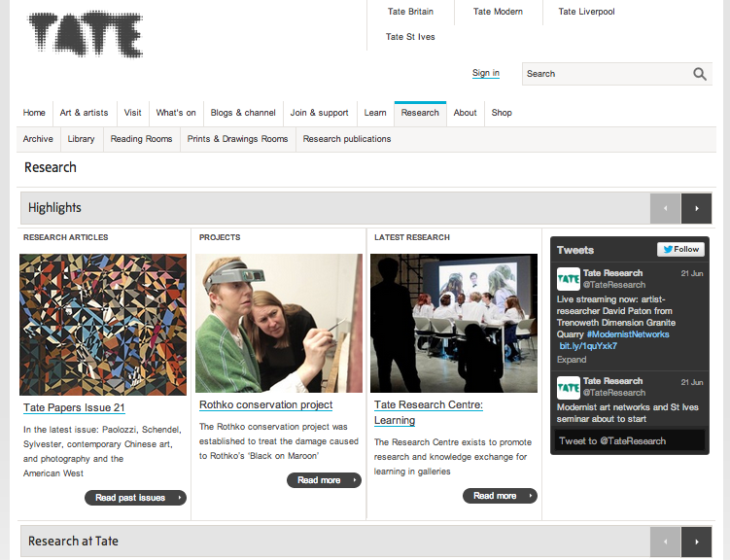Open the Learn menu item
Image resolution: width=730 pixels, height=560 pixels.
pos(375,113)
